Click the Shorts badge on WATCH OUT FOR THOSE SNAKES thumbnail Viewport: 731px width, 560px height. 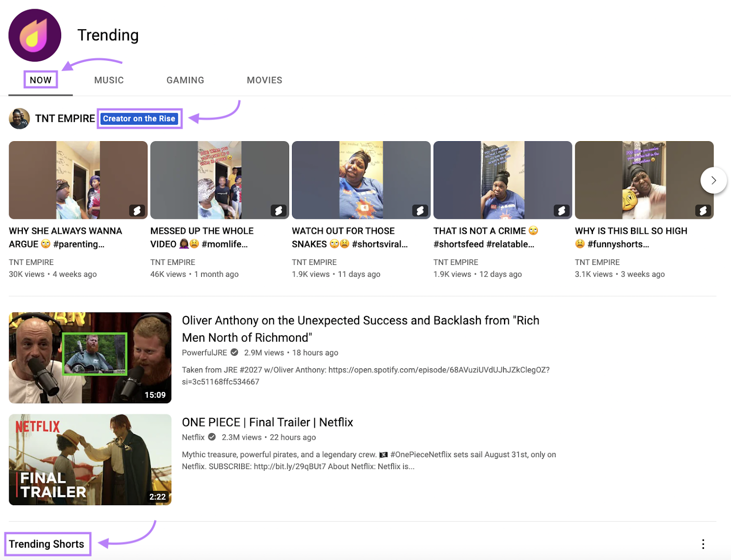[420, 210]
